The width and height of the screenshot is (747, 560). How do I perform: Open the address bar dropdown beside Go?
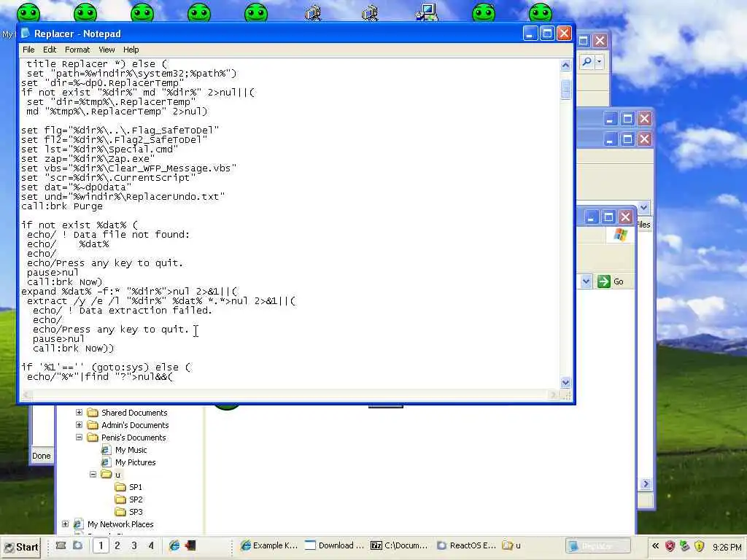point(586,281)
